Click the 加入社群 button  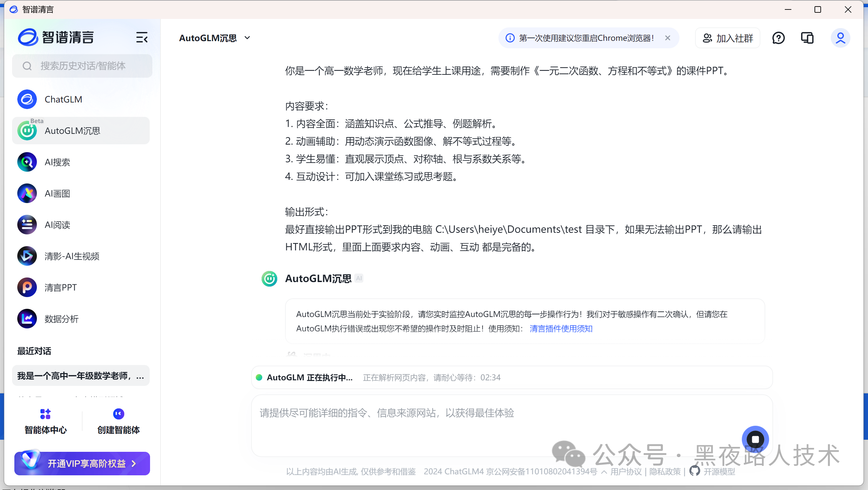click(727, 38)
